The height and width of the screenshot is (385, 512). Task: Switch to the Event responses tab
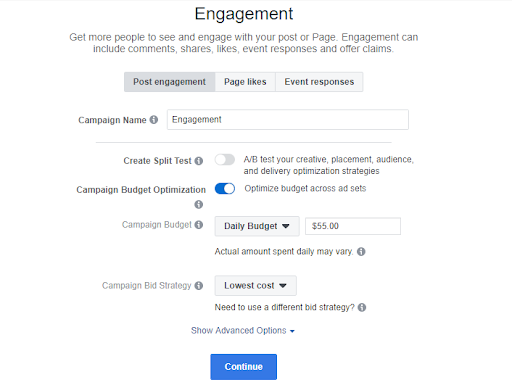(319, 82)
